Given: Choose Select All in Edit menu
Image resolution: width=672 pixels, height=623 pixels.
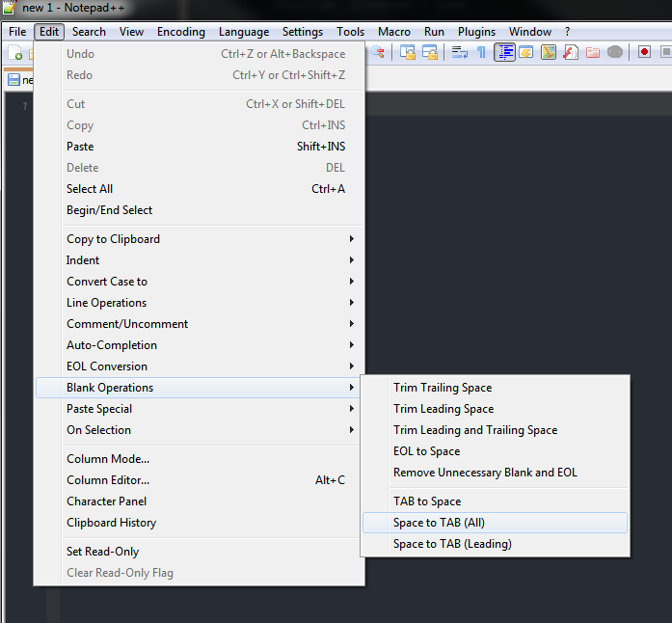Looking at the screenshot, I should 200,189.
